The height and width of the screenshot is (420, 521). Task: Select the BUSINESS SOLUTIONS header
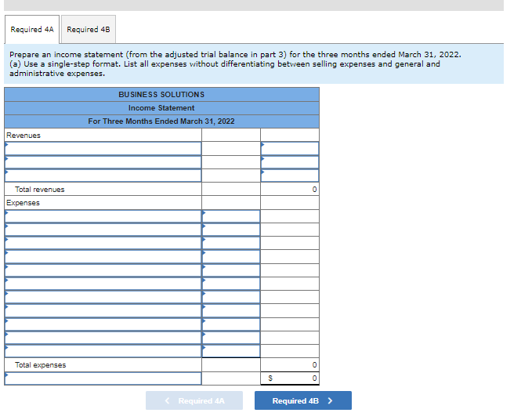tap(162, 95)
